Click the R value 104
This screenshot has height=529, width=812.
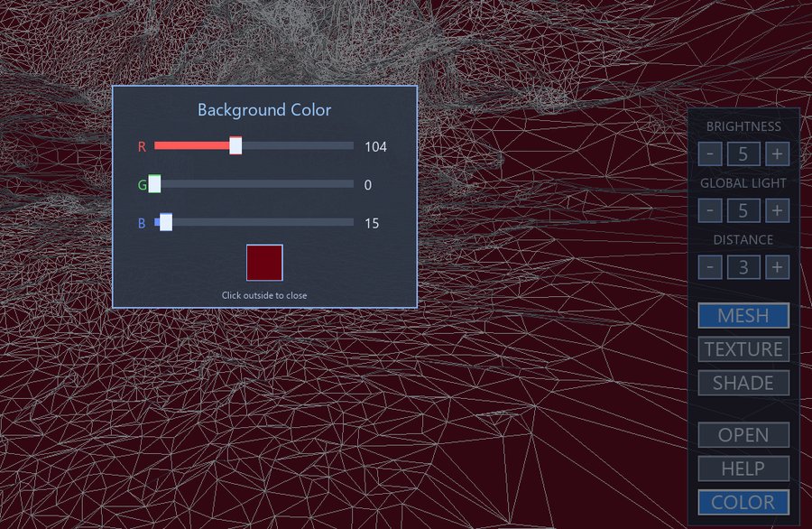pos(375,147)
